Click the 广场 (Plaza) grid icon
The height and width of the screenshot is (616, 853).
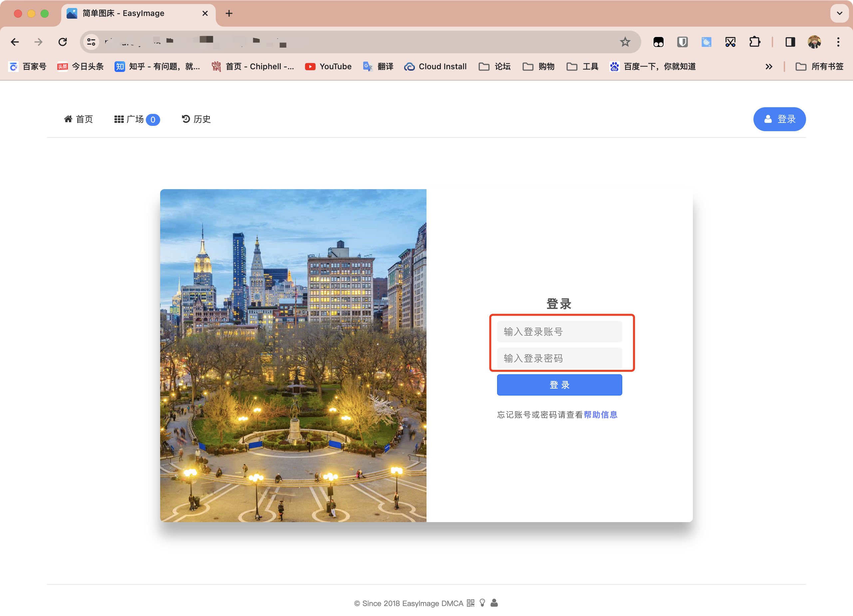pos(119,119)
